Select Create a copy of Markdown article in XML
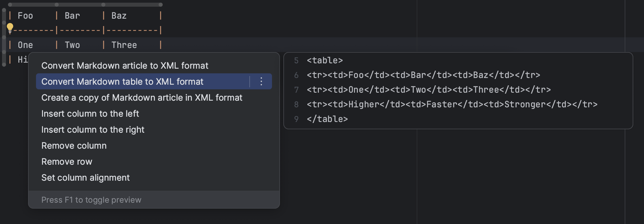The width and height of the screenshot is (644, 224). click(142, 98)
